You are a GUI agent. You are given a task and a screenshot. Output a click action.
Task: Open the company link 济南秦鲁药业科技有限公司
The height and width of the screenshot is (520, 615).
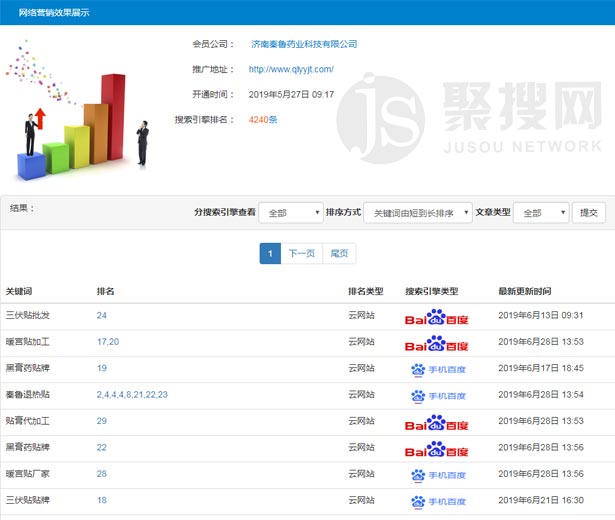[x=304, y=44]
